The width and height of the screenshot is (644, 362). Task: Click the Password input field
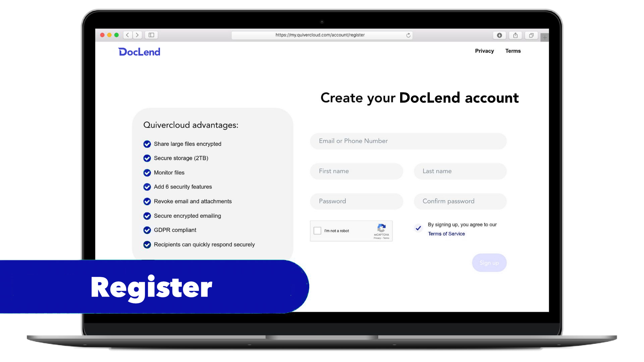[x=357, y=201]
